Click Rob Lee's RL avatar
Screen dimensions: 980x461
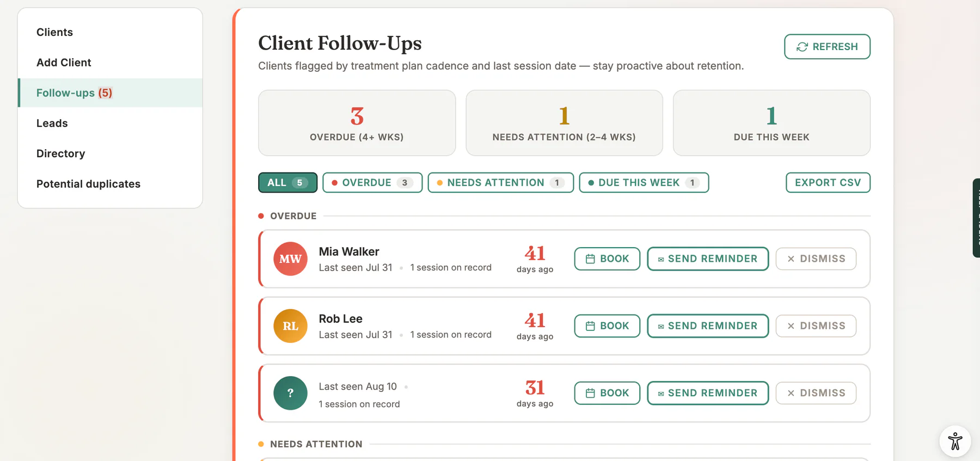click(x=290, y=325)
